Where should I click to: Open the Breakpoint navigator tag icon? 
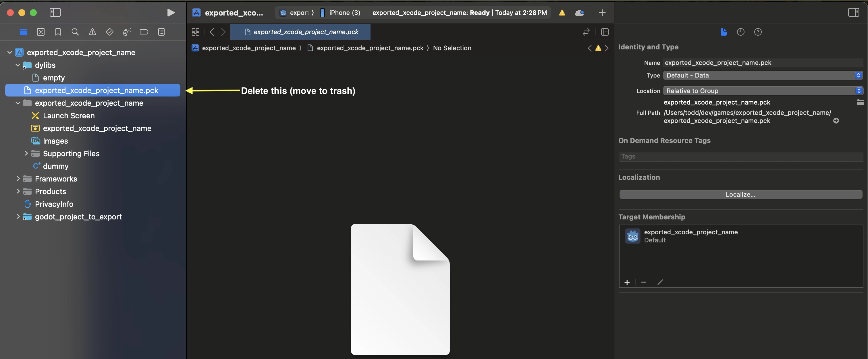[x=144, y=32]
